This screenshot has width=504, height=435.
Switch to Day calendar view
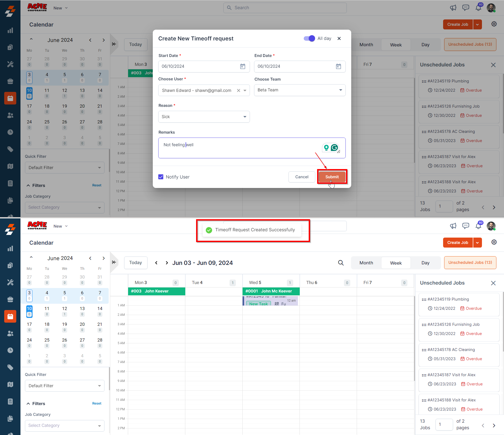pos(425,263)
